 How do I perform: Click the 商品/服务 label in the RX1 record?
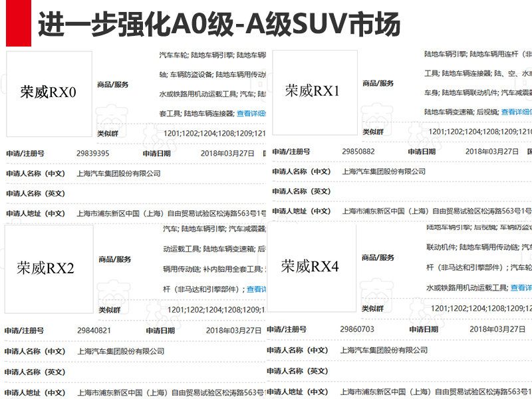coord(378,83)
